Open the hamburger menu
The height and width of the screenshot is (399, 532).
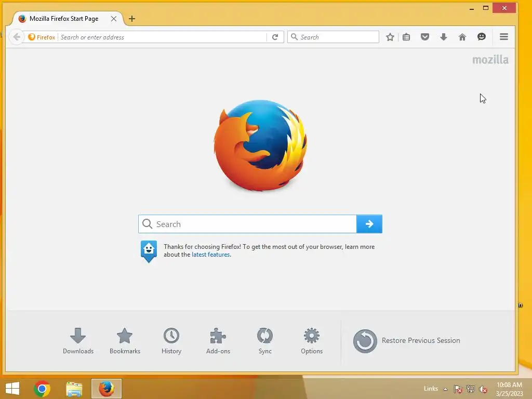click(504, 37)
